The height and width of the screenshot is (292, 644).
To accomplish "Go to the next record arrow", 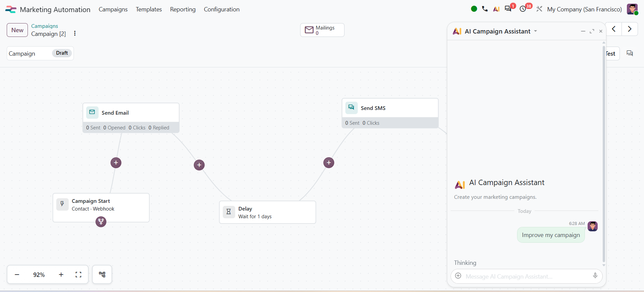I will [x=630, y=29].
